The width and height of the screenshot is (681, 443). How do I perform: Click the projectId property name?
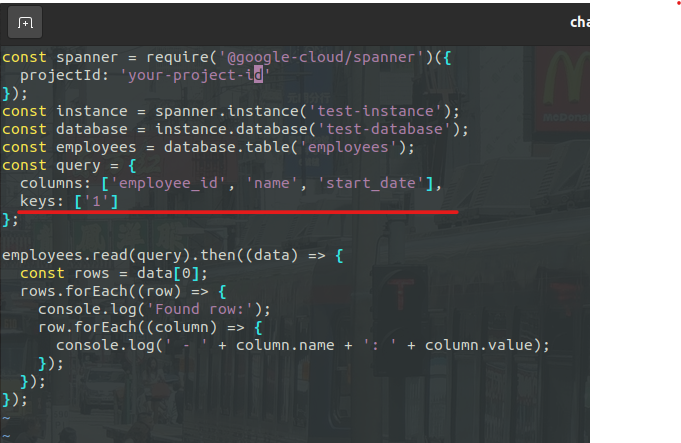pos(60,75)
